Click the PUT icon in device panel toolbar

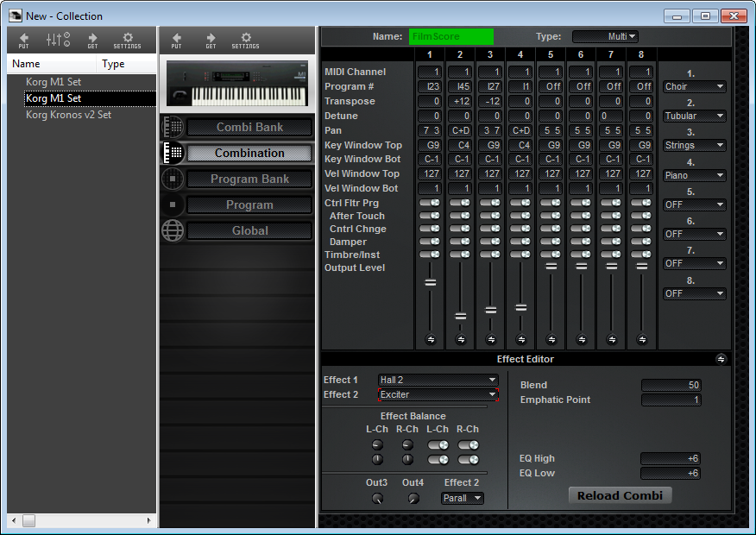coord(176,40)
